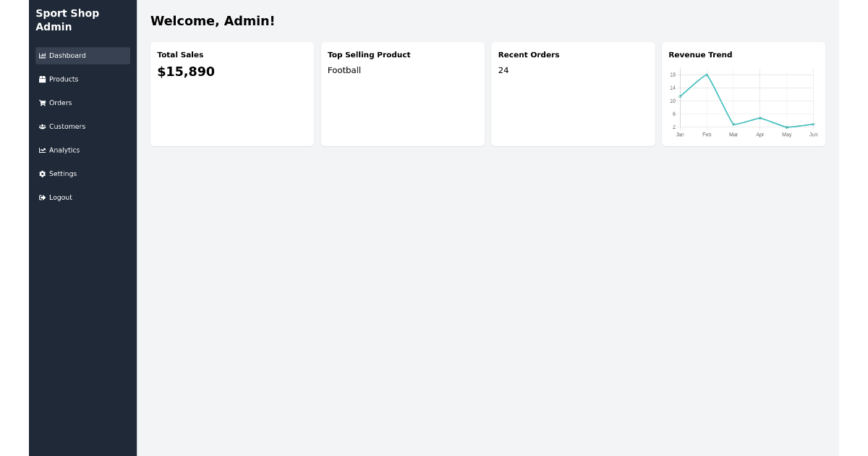Click the $15,890 sales figure
Image resolution: width=868 pixels, height=456 pixels.
pos(186,72)
